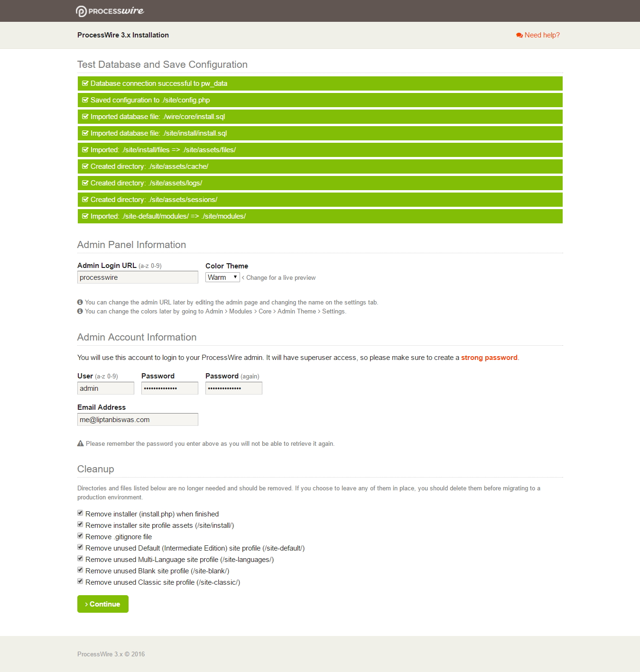Click the 'Cleanup' heading
The image size is (640, 672).
click(x=95, y=469)
